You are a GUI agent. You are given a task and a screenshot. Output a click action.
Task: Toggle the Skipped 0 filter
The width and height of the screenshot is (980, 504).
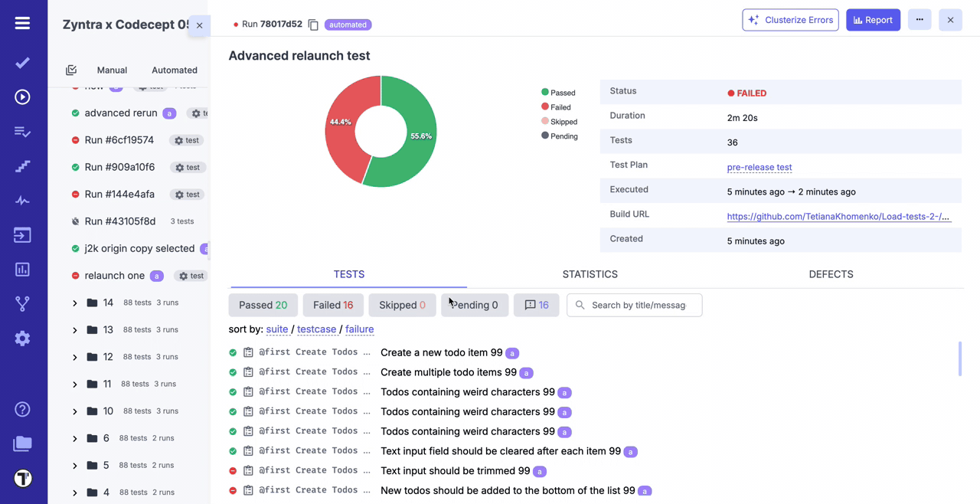click(402, 305)
